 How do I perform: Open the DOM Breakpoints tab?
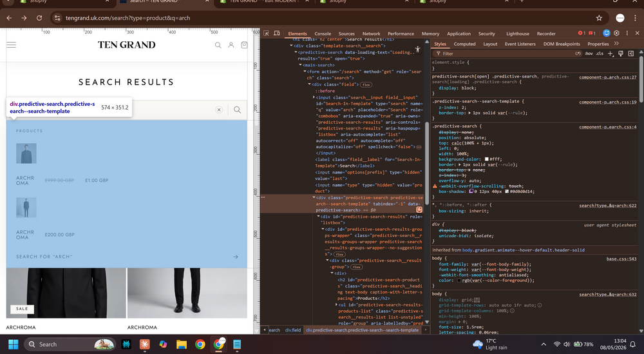tap(562, 44)
